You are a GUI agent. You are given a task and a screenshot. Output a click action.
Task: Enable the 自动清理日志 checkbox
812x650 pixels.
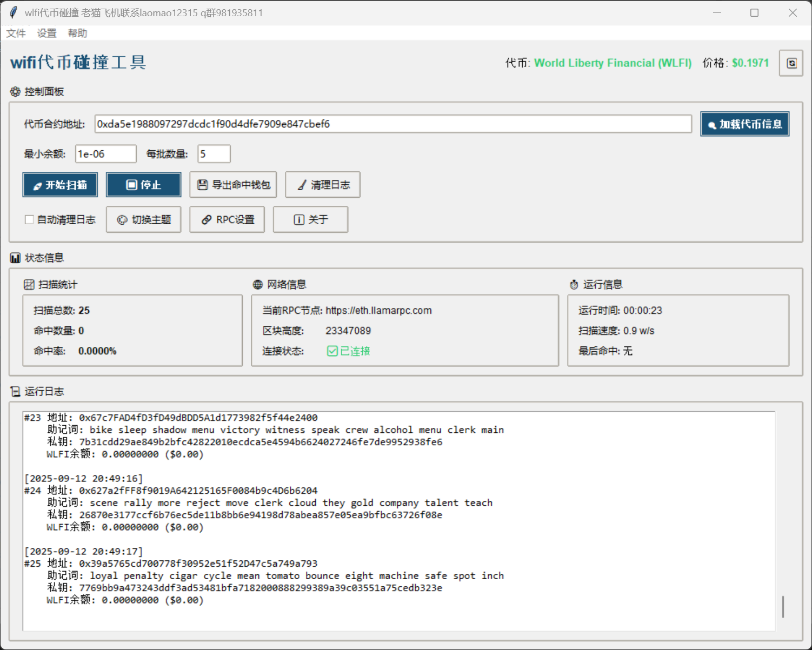pyautogui.click(x=30, y=220)
